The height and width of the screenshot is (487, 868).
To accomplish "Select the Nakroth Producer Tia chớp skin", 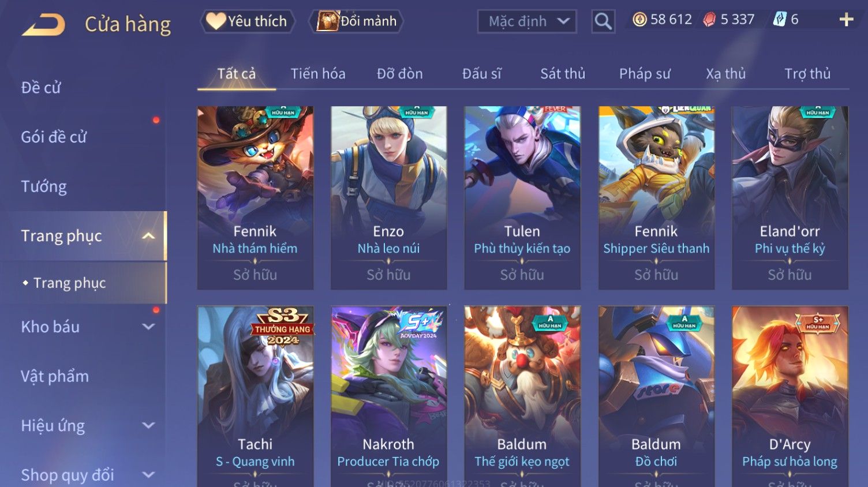I will (x=388, y=396).
